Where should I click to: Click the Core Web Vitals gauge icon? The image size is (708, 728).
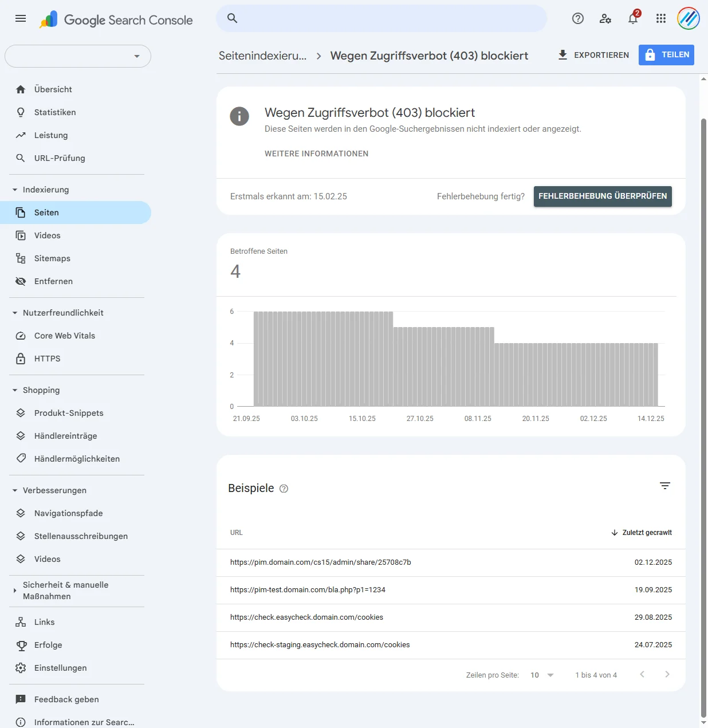tap(21, 336)
